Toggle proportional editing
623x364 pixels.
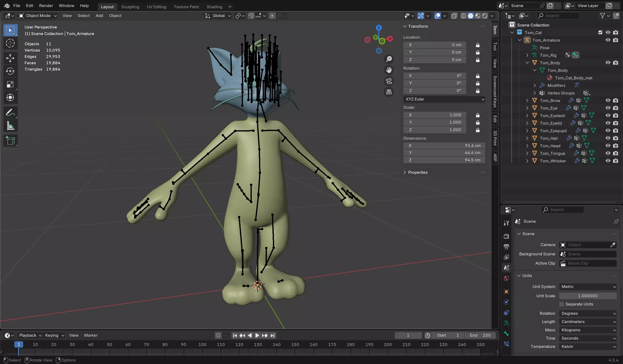[x=272, y=16]
